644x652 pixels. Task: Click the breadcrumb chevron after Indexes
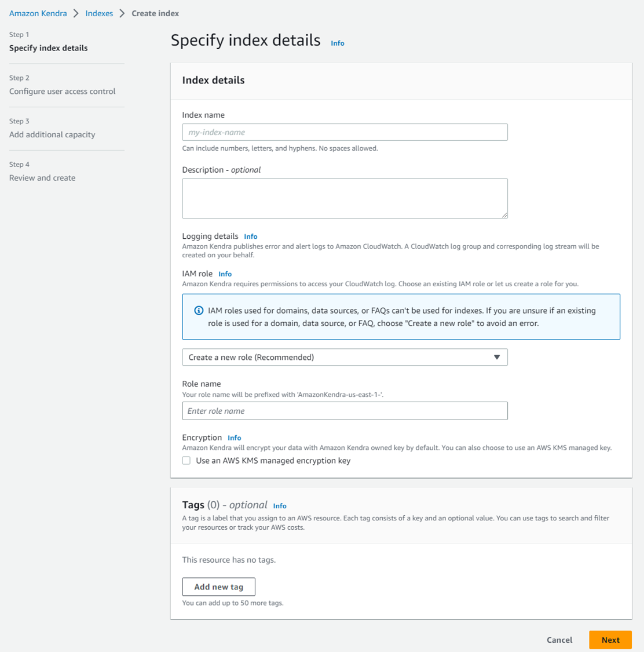(122, 13)
